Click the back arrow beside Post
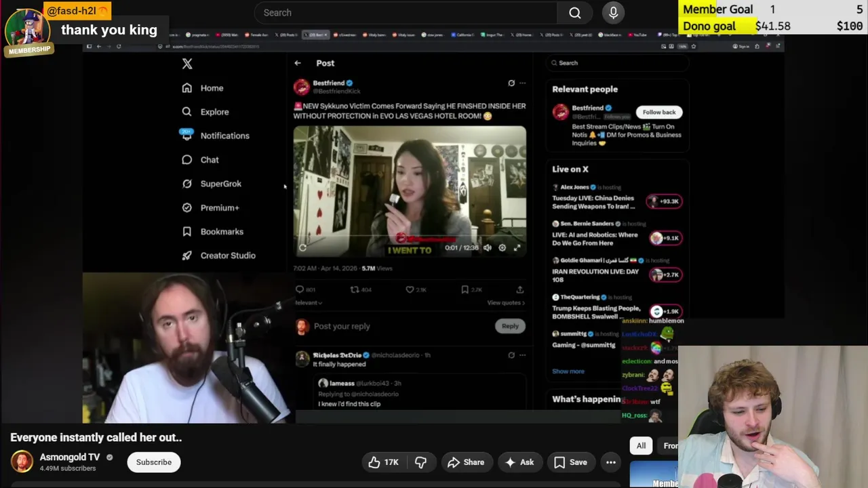 [x=298, y=63]
